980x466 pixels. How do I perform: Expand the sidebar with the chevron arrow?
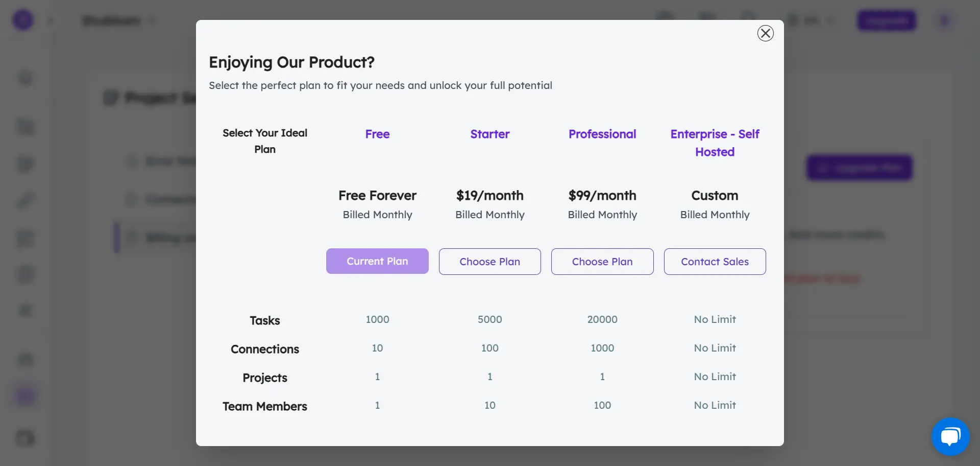click(x=51, y=19)
